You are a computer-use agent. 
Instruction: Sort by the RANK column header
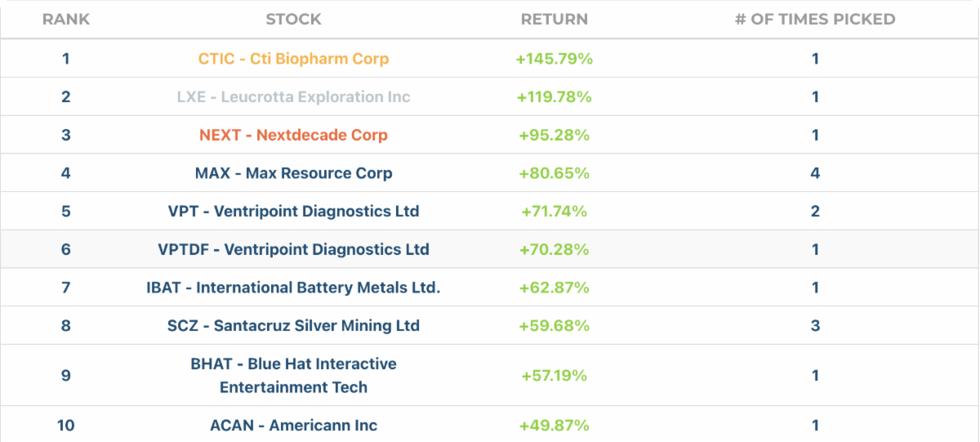point(66,19)
